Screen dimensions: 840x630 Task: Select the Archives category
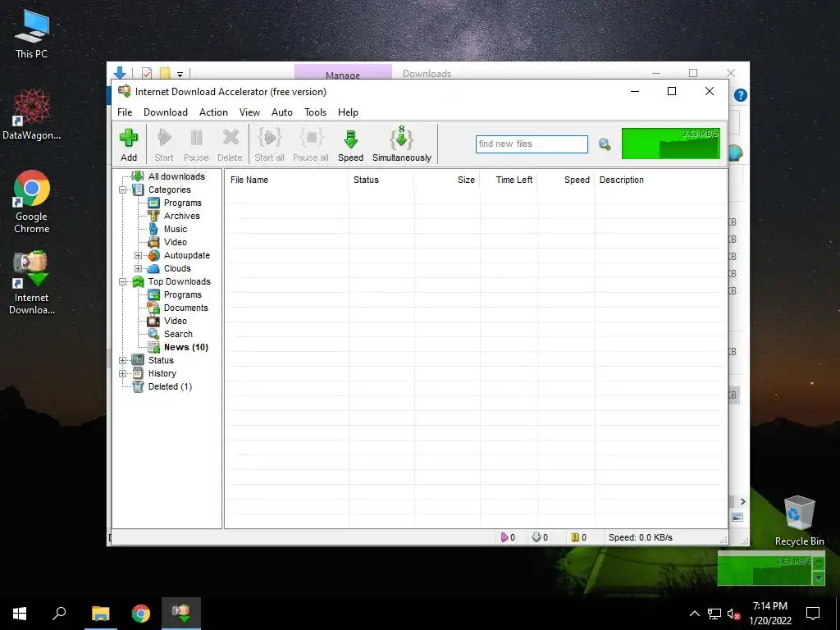(181, 216)
